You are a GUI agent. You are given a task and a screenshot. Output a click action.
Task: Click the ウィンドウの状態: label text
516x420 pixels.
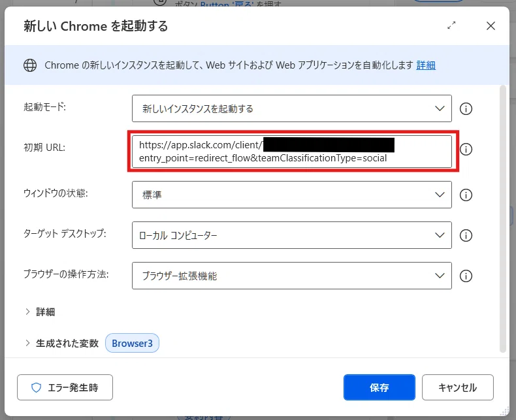pos(56,193)
